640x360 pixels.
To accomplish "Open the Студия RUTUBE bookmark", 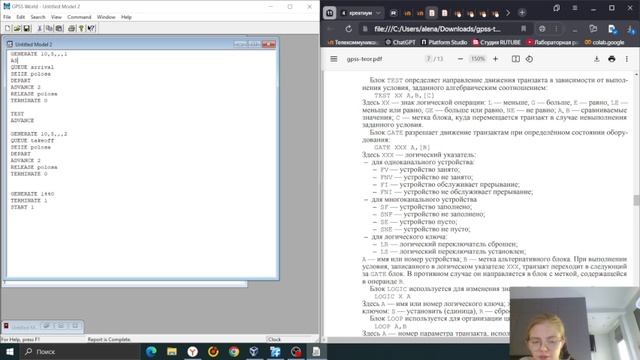I will coord(497,42).
